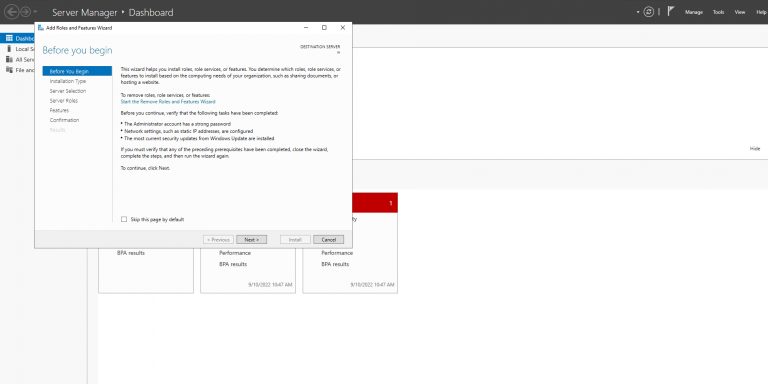Screen dimensions: 768x384
Task: Select the Local Server icon in sidebar
Action: click(x=9, y=49)
